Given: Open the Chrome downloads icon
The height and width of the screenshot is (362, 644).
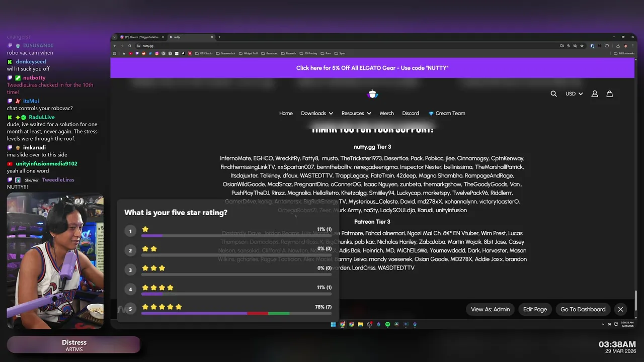Looking at the screenshot, I should pyautogui.click(x=618, y=46).
